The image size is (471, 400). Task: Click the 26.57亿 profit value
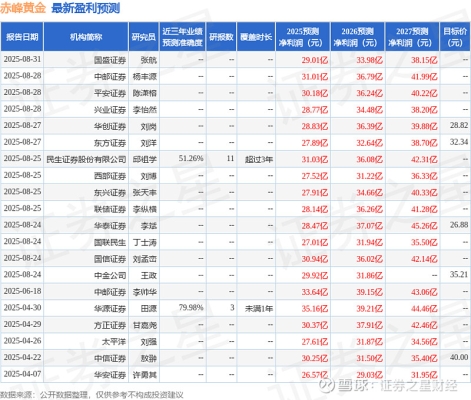point(315,375)
